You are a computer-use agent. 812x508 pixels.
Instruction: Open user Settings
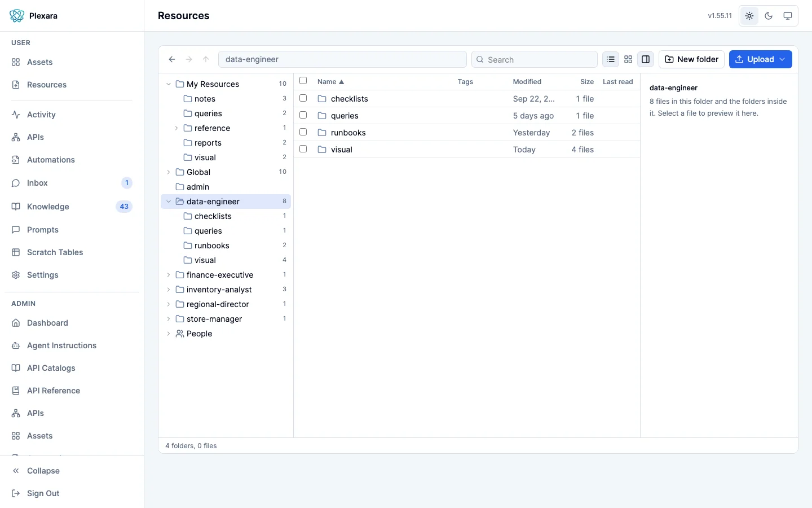(x=72, y=275)
